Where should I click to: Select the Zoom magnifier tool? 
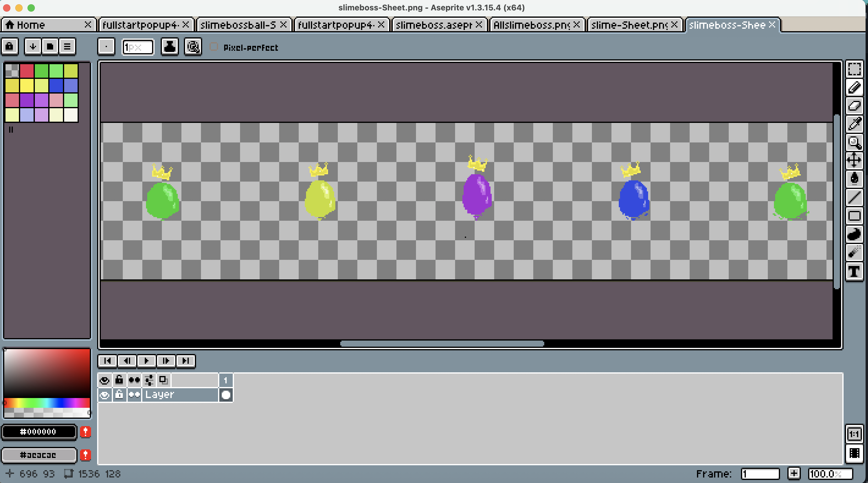854,142
